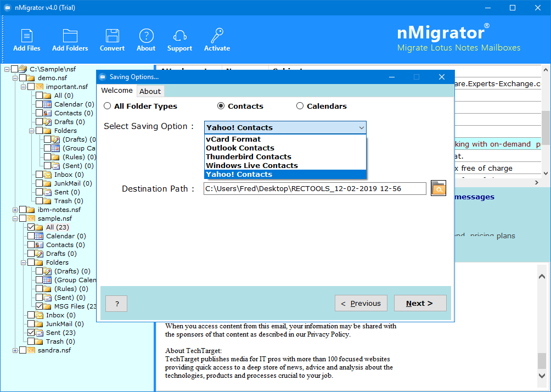Collapse the important.nsf tree node
Image resolution: width=551 pixels, height=392 pixels.
coord(23,87)
